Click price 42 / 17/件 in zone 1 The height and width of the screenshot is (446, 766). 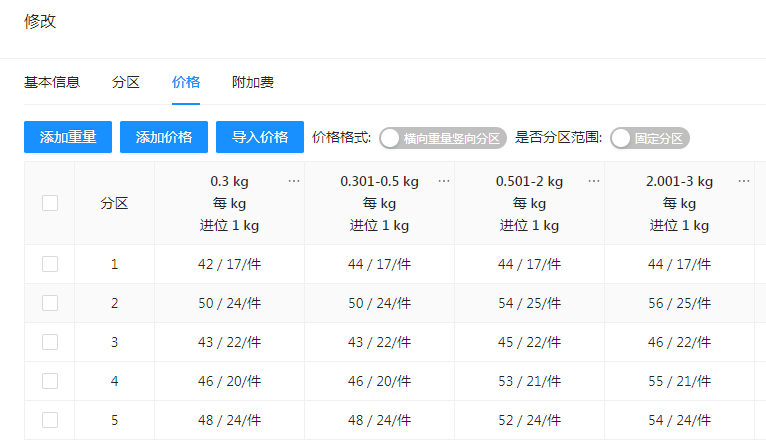[229, 264]
